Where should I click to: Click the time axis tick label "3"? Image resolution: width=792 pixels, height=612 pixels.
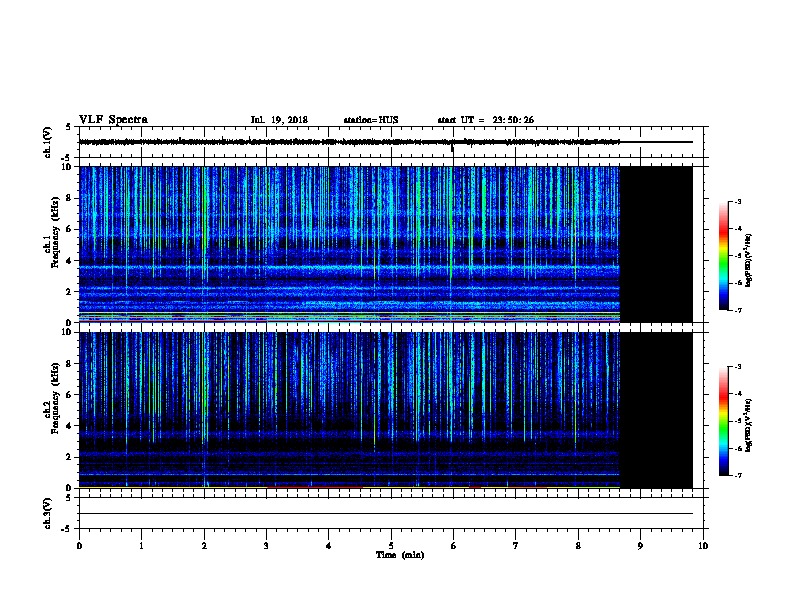click(x=266, y=546)
